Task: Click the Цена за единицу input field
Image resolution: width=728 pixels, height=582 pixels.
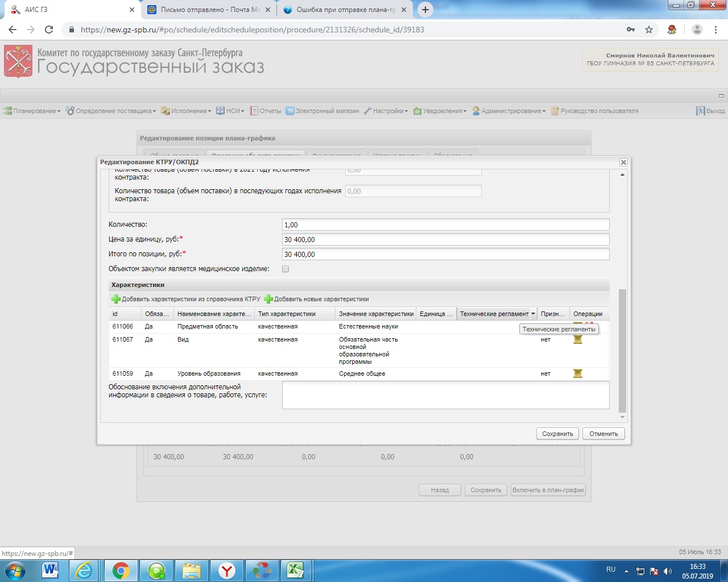Action: pyautogui.click(x=445, y=240)
